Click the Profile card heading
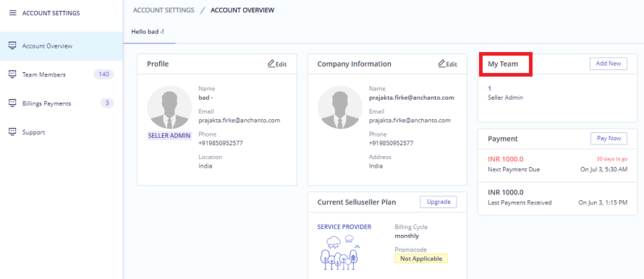 click(x=158, y=64)
